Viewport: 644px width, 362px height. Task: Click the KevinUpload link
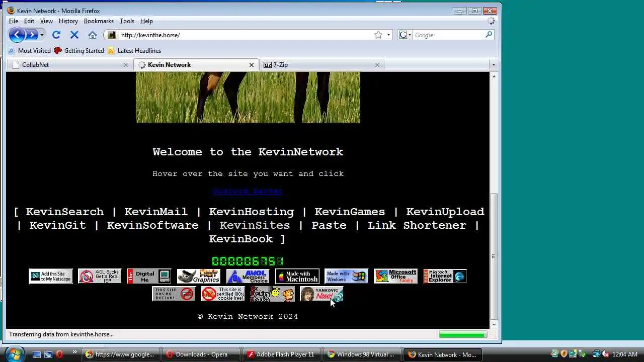(445, 212)
